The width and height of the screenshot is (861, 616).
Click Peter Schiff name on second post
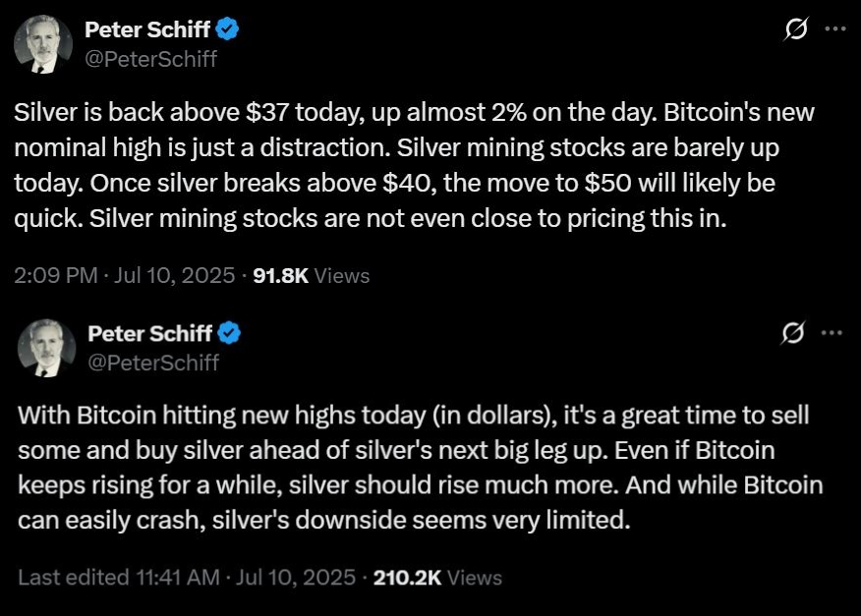[149, 334]
